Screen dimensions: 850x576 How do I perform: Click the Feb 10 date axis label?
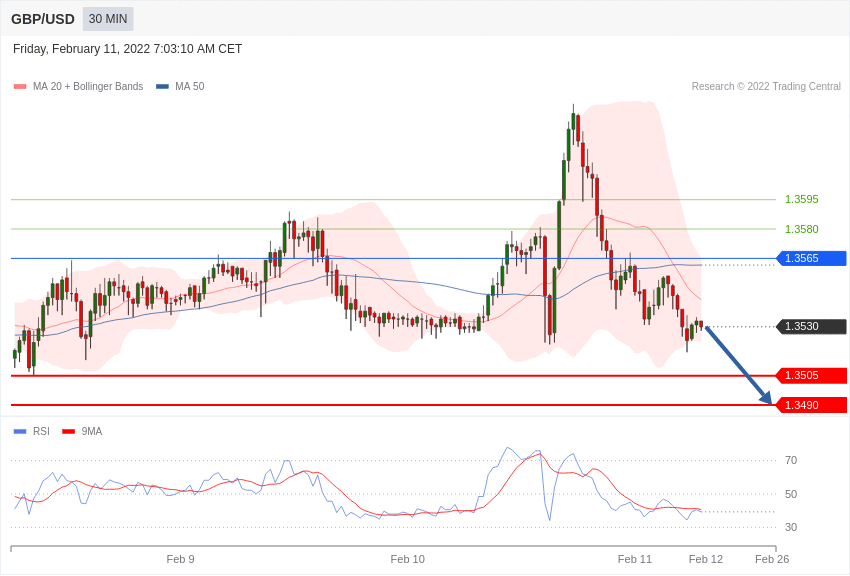(x=408, y=559)
